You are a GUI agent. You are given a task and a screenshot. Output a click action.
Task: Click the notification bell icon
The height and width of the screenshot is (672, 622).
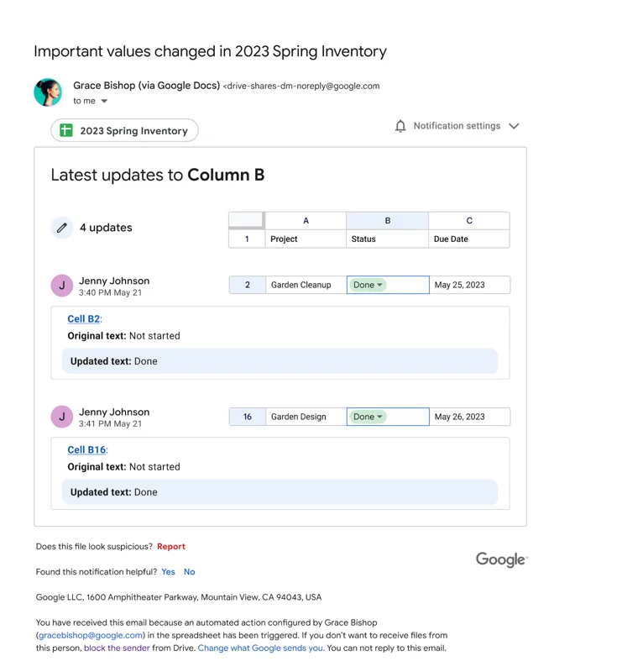point(400,126)
